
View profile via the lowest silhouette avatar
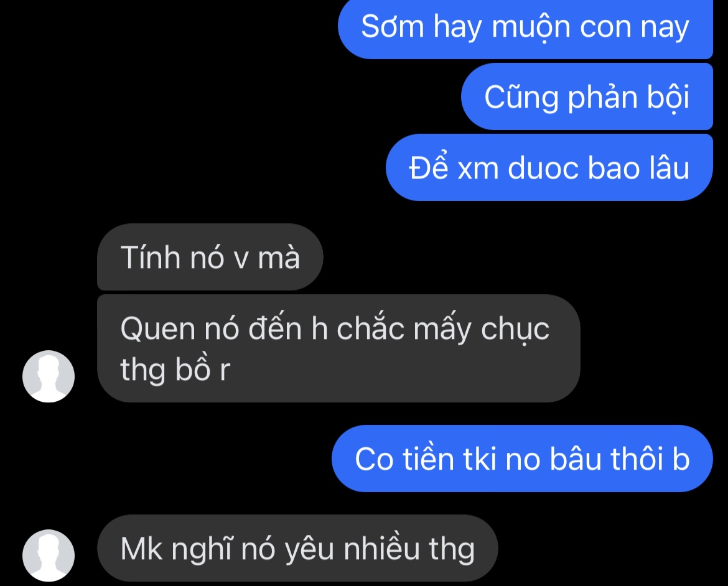(49, 556)
